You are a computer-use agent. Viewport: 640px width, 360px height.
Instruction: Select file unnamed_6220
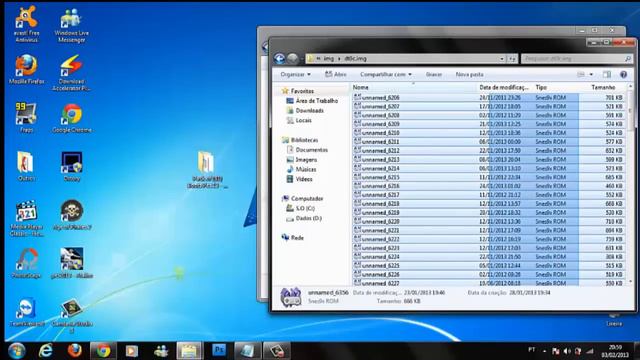pos(488,222)
